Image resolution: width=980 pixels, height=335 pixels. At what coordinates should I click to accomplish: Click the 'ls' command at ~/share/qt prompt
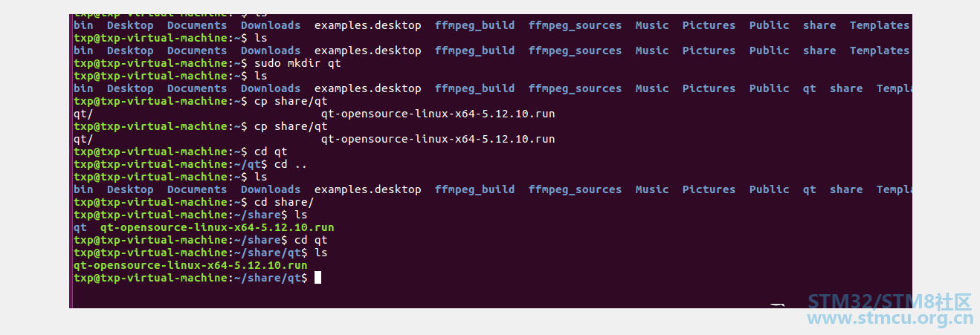pos(321,253)
